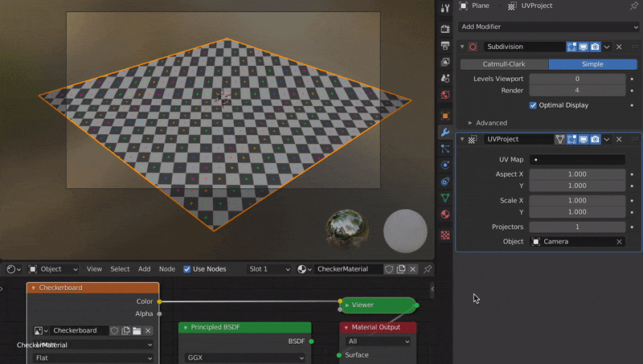The height and width of the screenshot is (364, 643).
Task: Create new copy of Checkerboard image
Action: click(125, 330)
